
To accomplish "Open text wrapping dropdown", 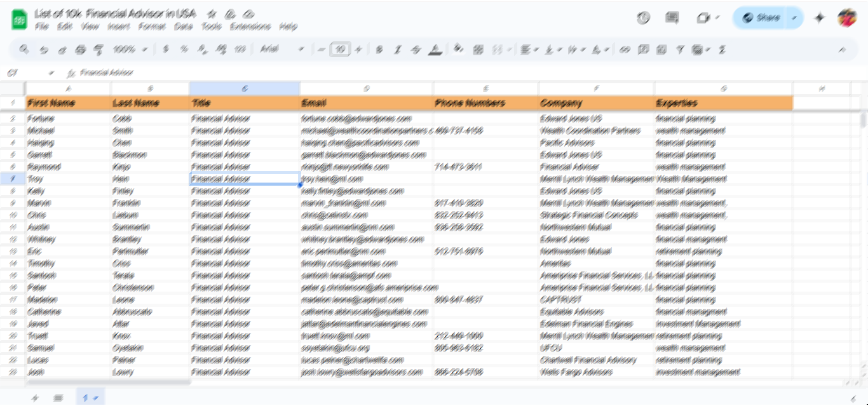I will pyautogui.click(x=576, y=50).
